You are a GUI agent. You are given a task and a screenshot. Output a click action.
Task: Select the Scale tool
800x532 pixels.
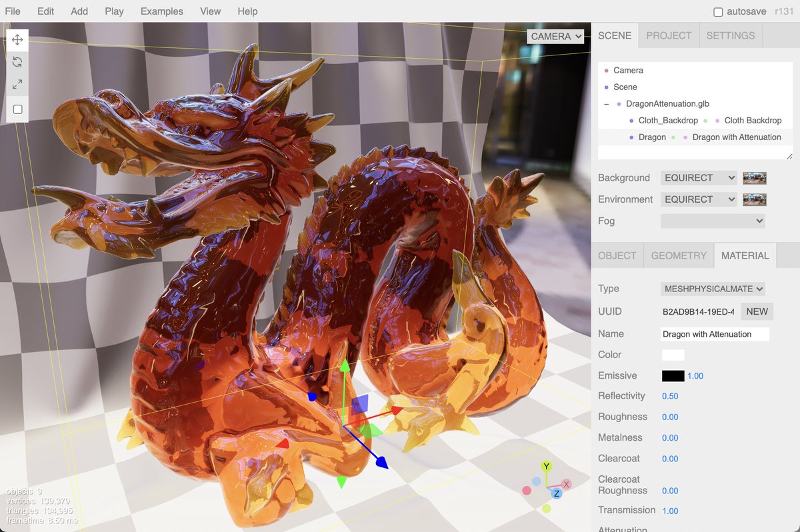coord(17,85)
